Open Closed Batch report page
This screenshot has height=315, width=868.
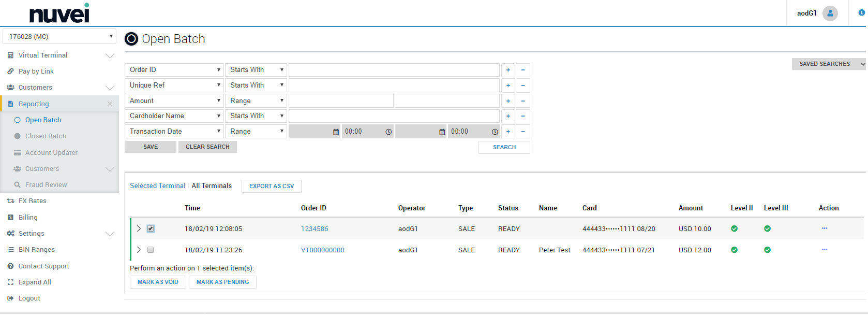tap(46, 136)
